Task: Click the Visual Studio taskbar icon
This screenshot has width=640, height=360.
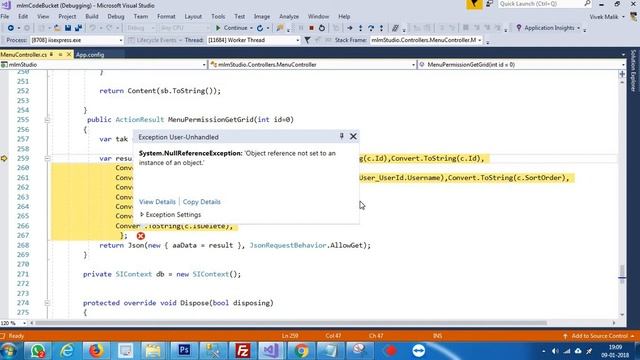Action: click(270, 351)
